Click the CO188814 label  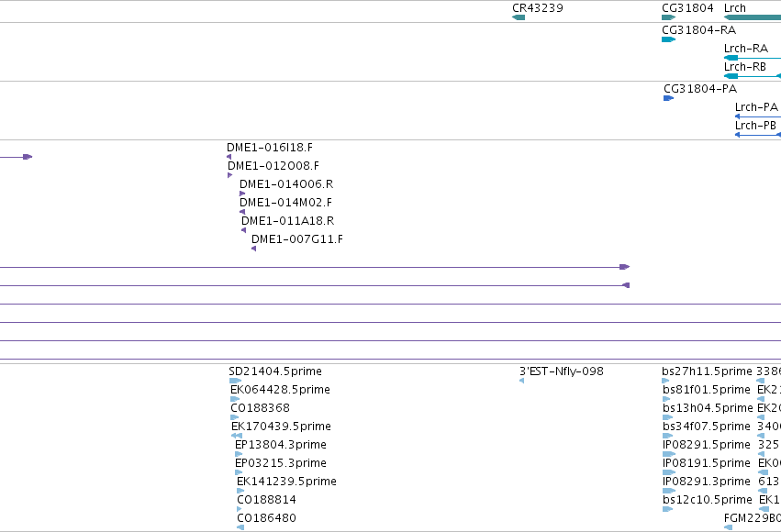pyautogui.click(x=266, y=500)
